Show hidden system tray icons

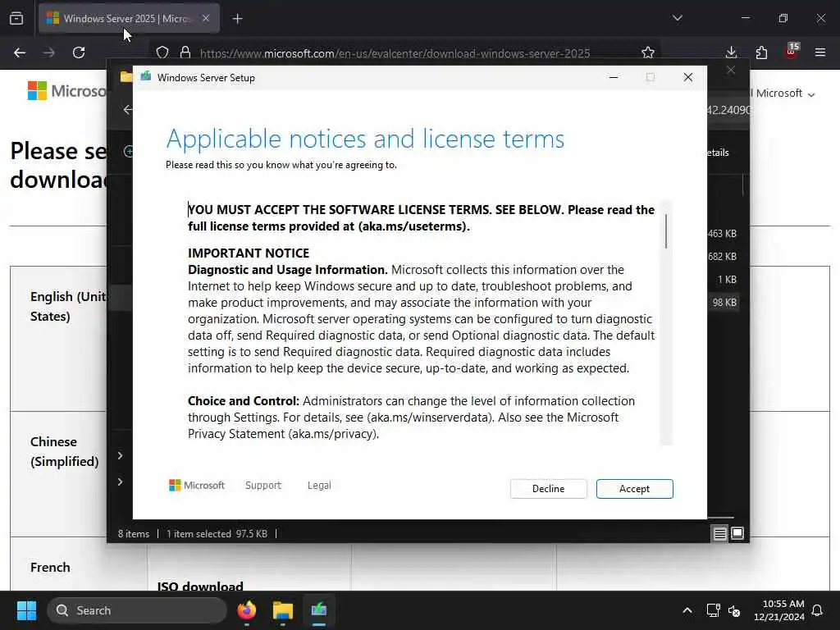point(687,610)
